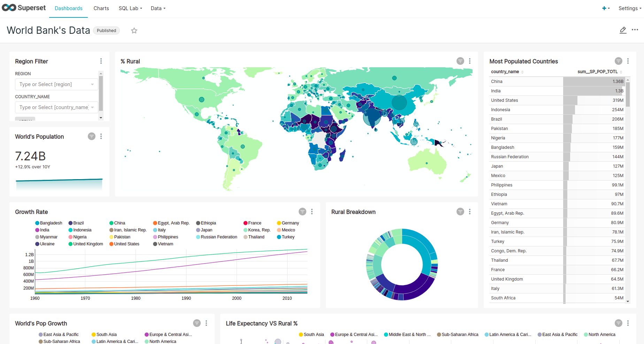
Task: Open the country_name select dropdown
Action: 56,107
